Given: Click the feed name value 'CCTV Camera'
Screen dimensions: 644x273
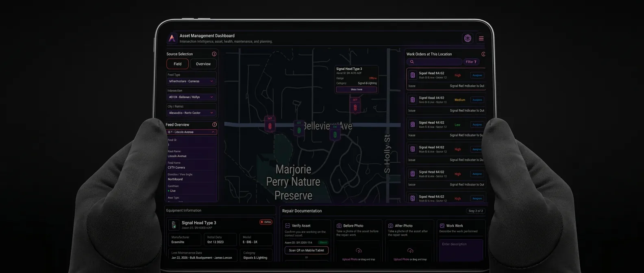Looking at the screenshot, I should click(x=176, y=168).
